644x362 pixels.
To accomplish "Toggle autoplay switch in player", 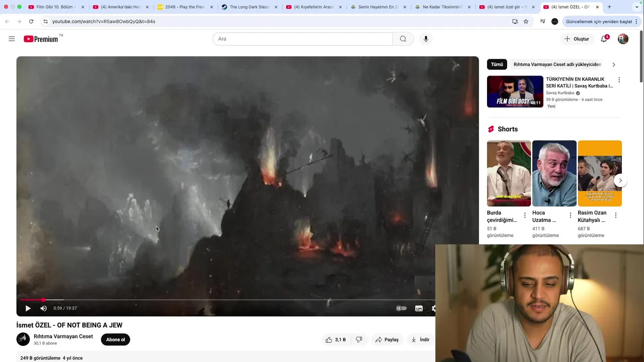I will click(x=401, y=308).
